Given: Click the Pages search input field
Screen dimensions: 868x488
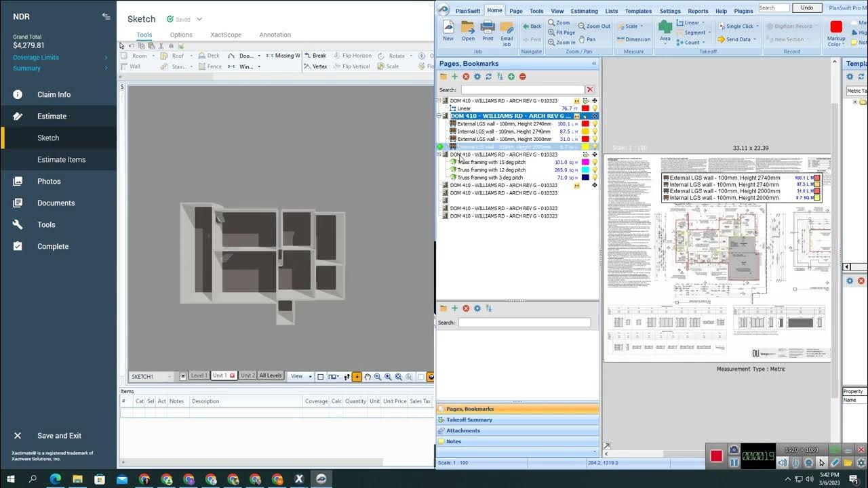Looking at the screenshot, I should point(522,89).
